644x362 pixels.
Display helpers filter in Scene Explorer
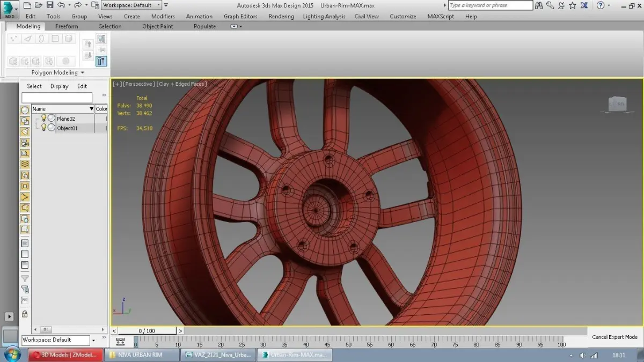point(25,153)
